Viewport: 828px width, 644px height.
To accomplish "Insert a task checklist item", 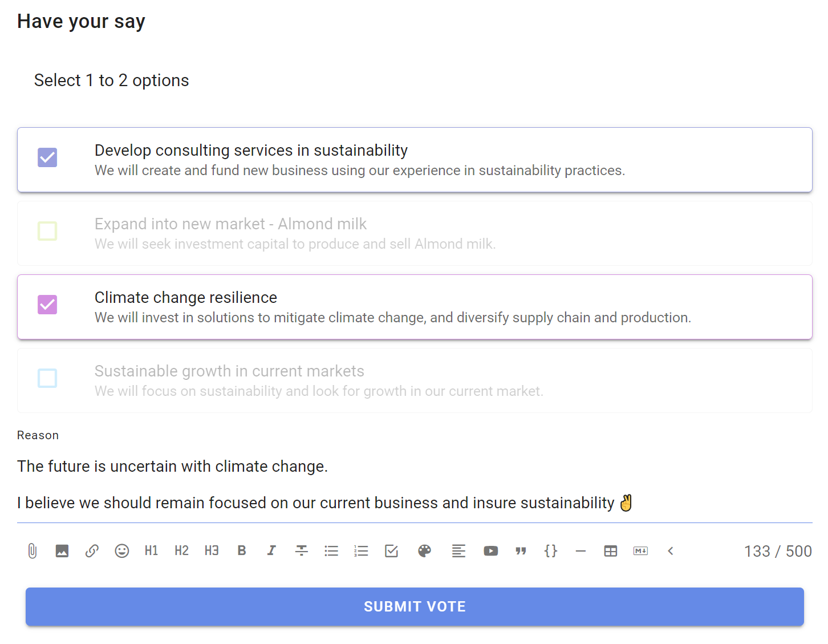I will (x=391, y=551).
